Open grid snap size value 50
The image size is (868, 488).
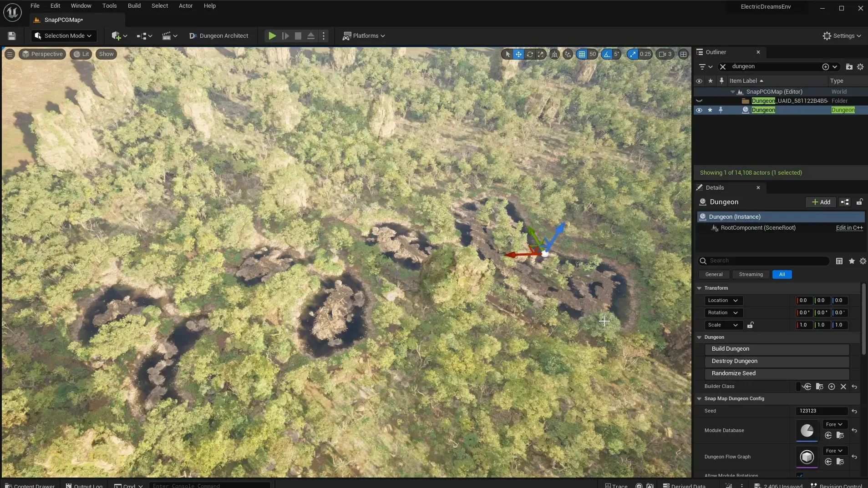593,54
